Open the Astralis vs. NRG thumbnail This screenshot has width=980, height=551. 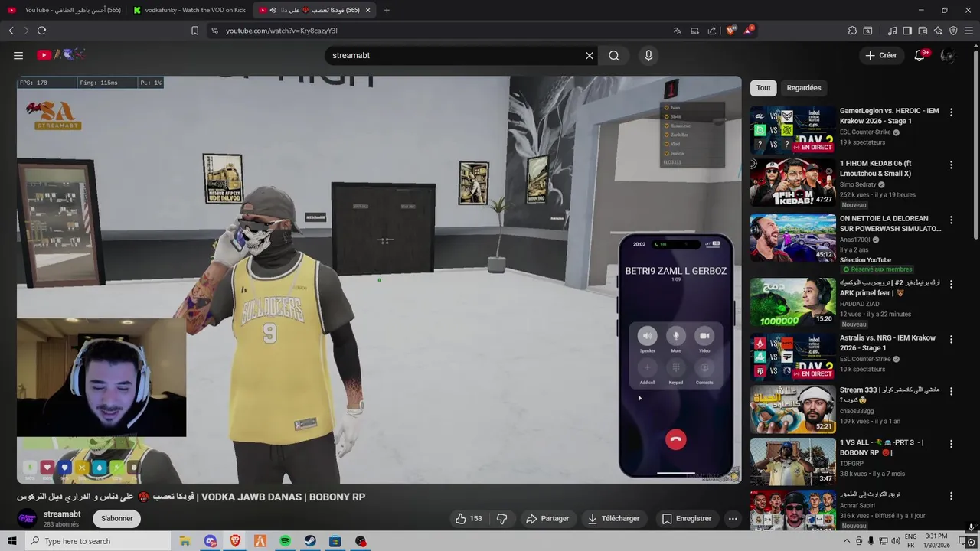coord(792,357)
